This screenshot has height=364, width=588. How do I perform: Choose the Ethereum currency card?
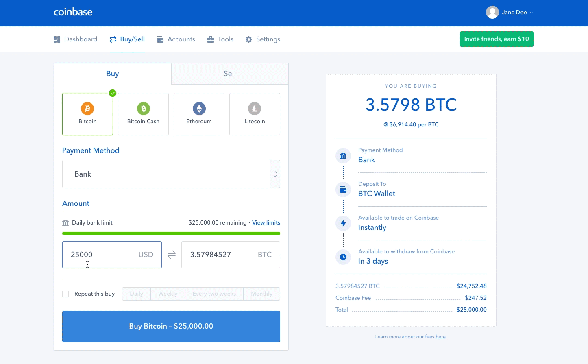(199, 114)
